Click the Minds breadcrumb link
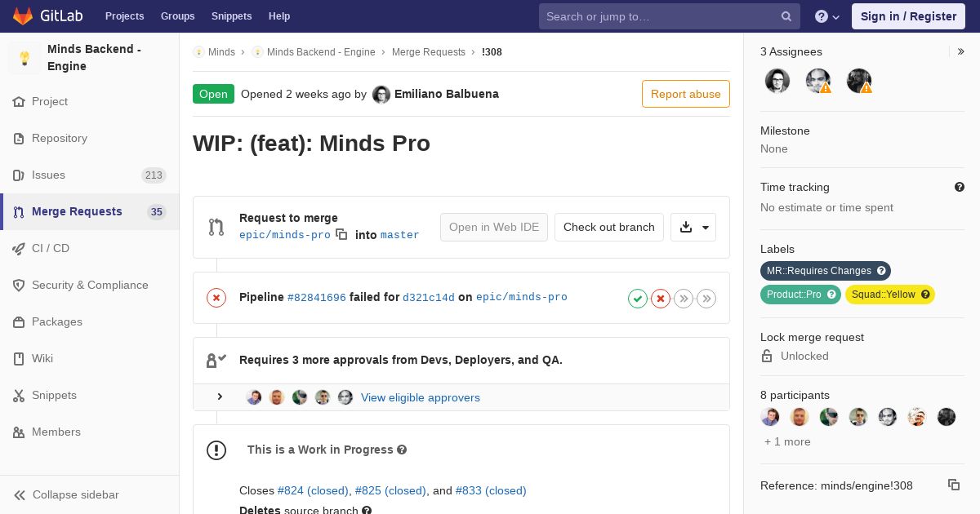 [221, 52]
